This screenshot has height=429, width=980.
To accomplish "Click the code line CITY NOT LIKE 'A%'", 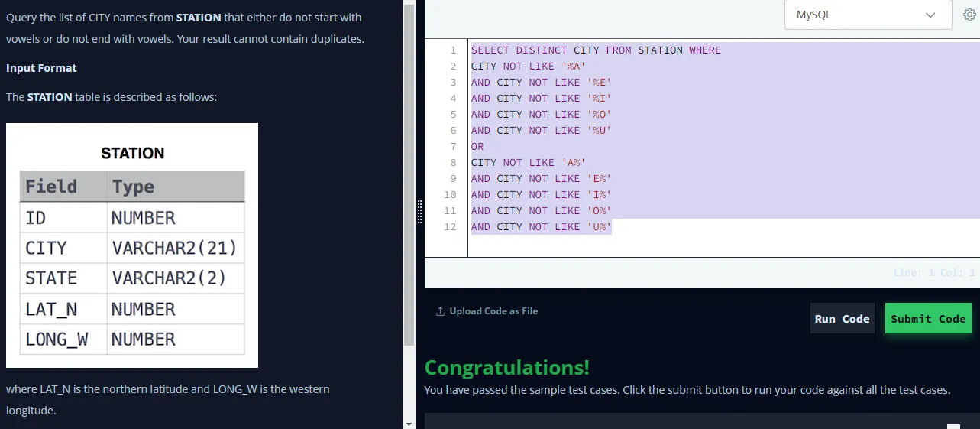I will pyautogui.click(x=529, y=163).
